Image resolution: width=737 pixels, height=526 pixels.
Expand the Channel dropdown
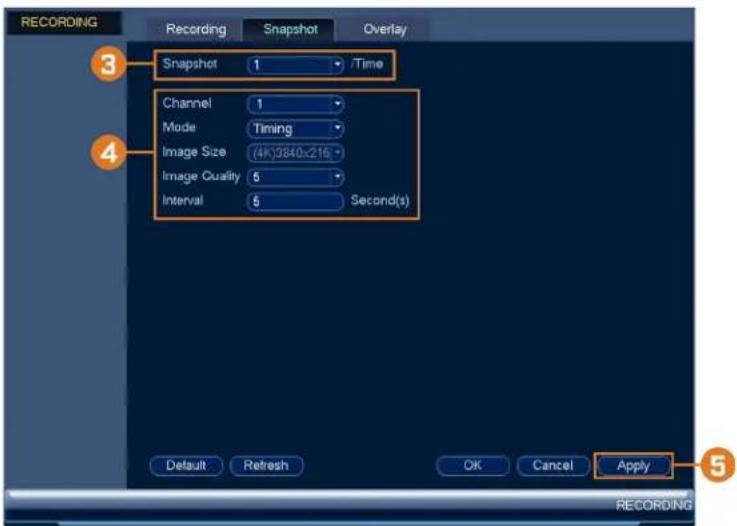pyautogui.click(x=295, y=104)
